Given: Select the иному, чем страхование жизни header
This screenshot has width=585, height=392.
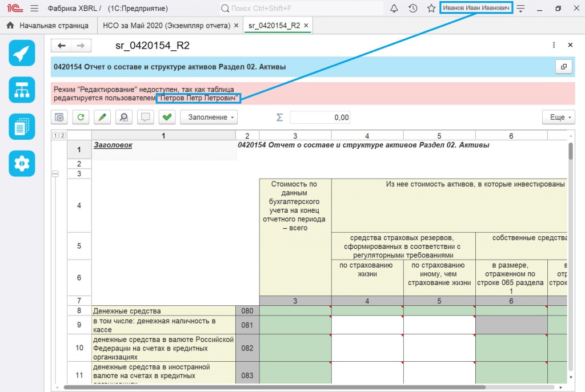Looking at the screenshot, I should point(439,278).
